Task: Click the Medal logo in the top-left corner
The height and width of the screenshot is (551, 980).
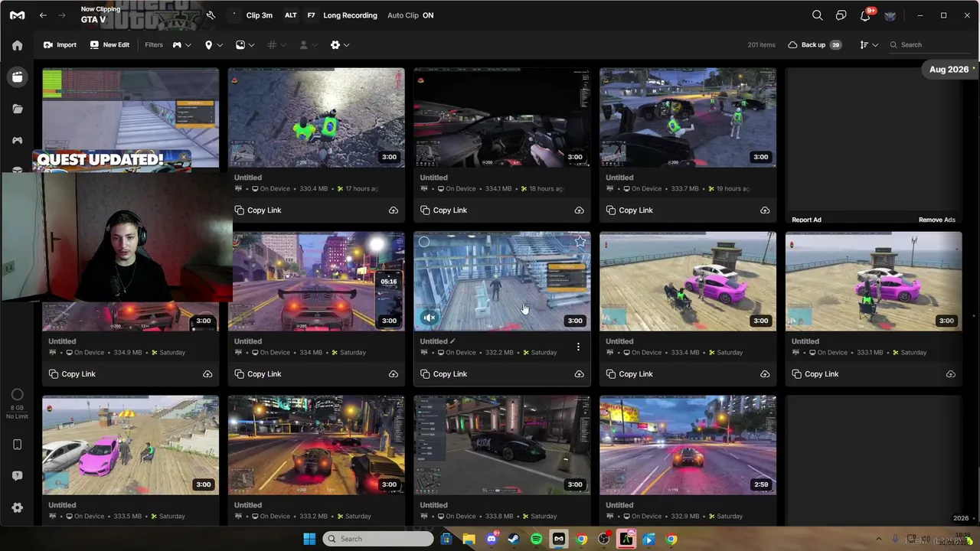Action: (x=18, y=15)
